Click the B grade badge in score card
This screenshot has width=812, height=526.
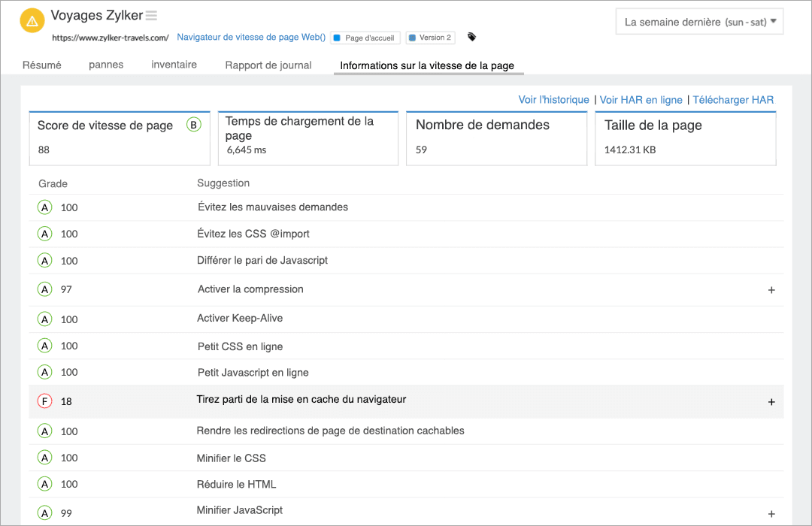[x=194, y=125]
